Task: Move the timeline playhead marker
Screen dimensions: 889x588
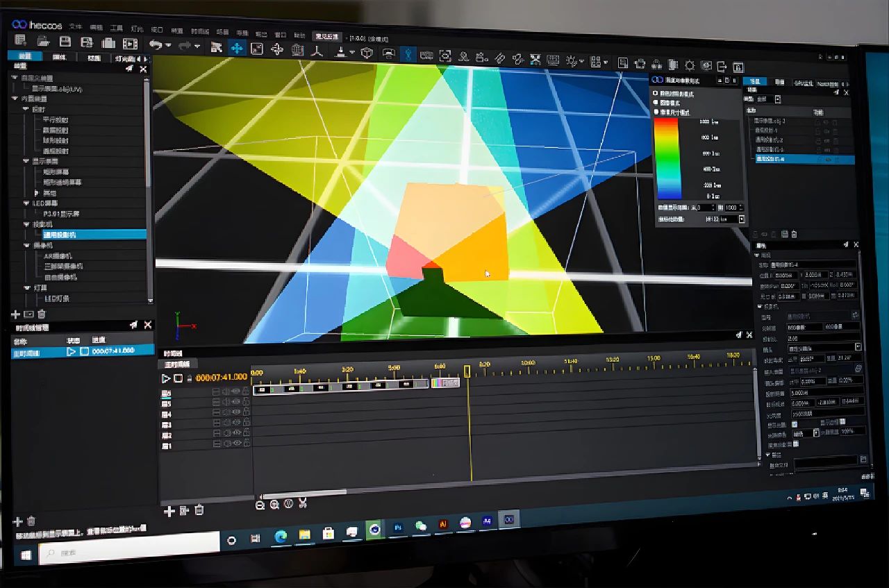Action: (467, 371)
